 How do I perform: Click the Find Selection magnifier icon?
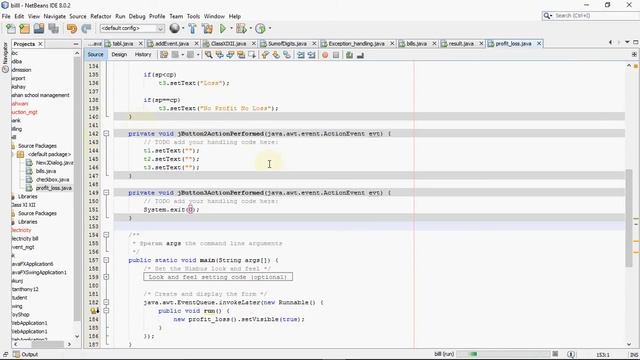[208, 55]
